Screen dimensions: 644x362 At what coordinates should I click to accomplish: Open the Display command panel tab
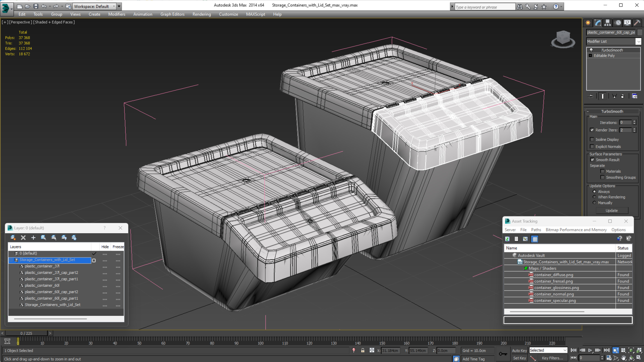(x=627, y=23)
